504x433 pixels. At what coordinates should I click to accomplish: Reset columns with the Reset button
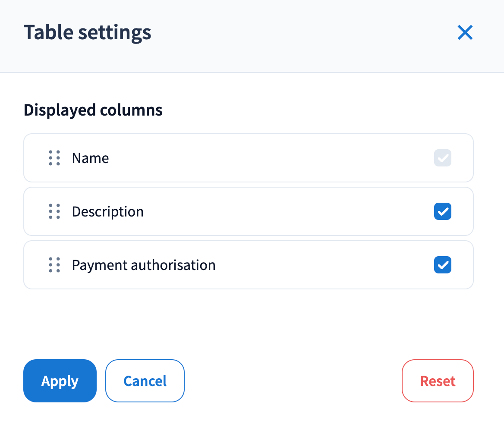point(438,381)
